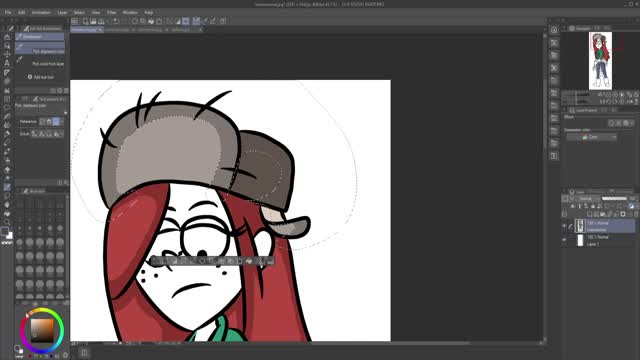Switch to the third document tab
The height and width of the screenshot is (360, 640).
pyautogui.click(x=151, y=30)
